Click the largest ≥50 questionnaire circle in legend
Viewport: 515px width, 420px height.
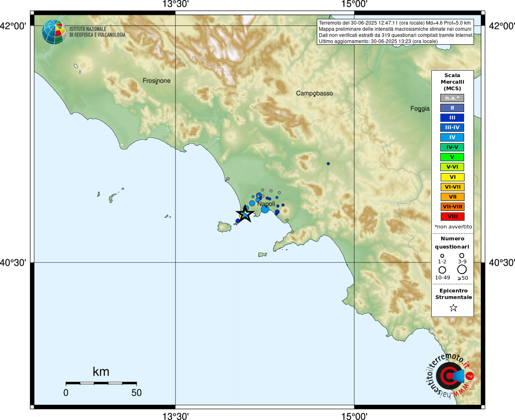[x=462, y=269]
